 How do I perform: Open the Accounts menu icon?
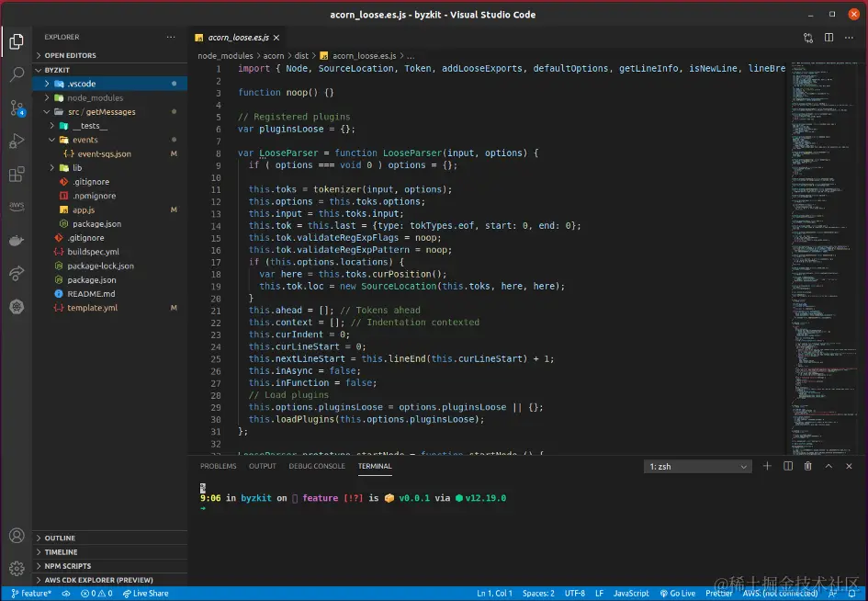(17, 536)
